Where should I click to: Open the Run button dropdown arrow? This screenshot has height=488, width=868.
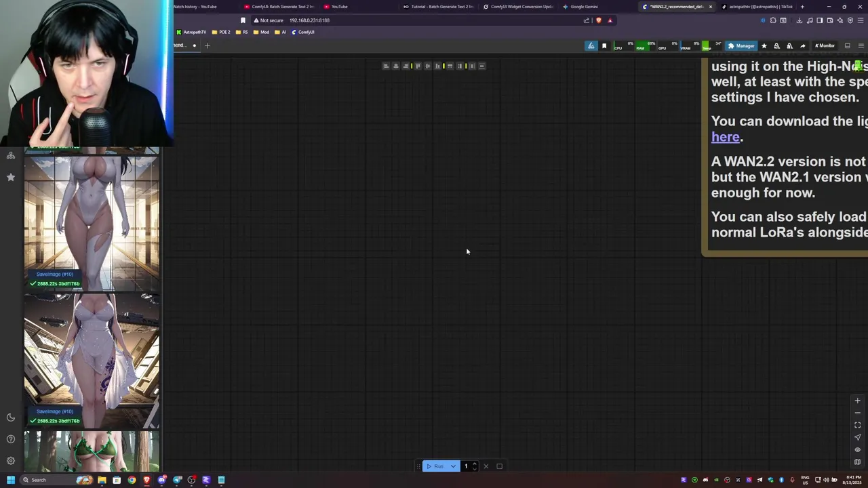[453, 466]
